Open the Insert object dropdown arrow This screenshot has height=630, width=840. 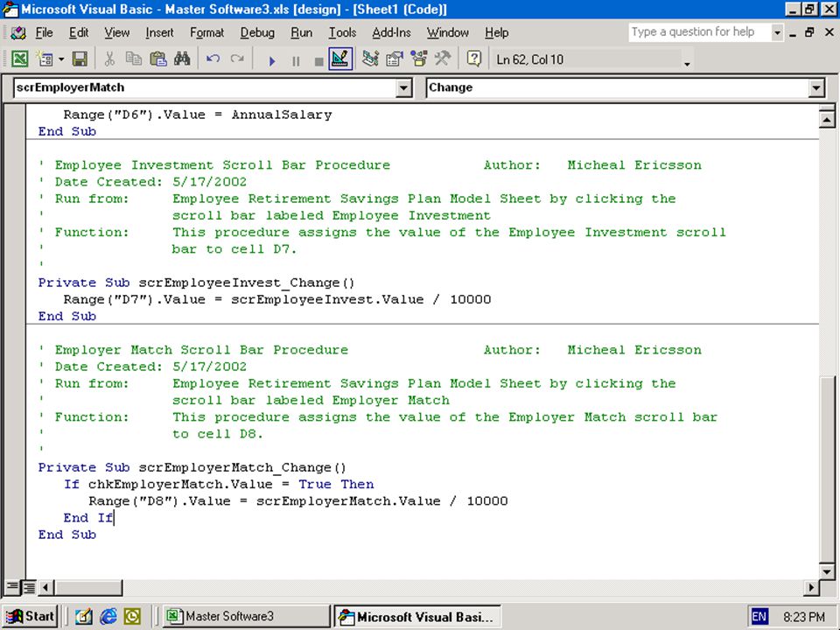point(61,59)
